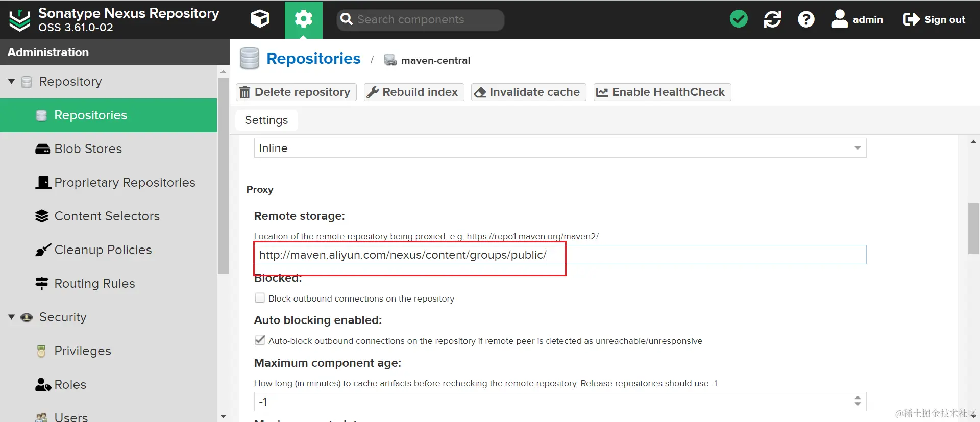Click the green system status checkmark icon
The width and height of the screenshot is (980, 422).
[739, 19]
